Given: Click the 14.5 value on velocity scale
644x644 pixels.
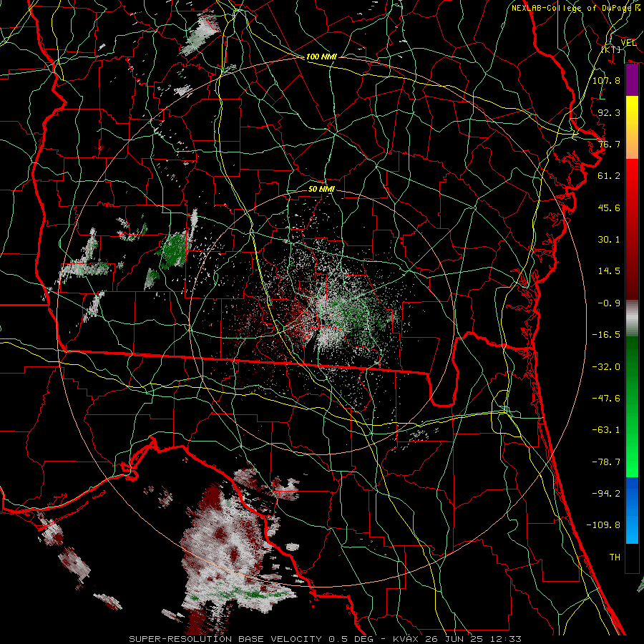Looking at the screenshot, I should (609, 271).
